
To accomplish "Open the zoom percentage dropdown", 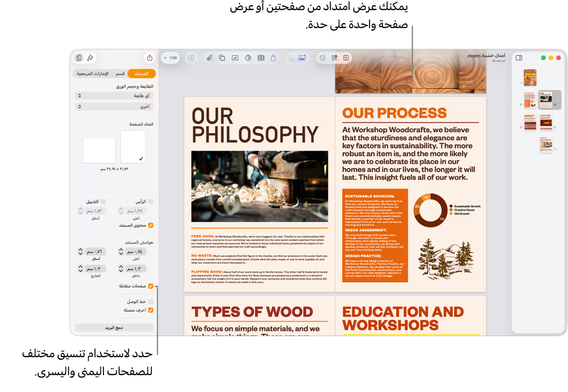I will pos(170,57).
